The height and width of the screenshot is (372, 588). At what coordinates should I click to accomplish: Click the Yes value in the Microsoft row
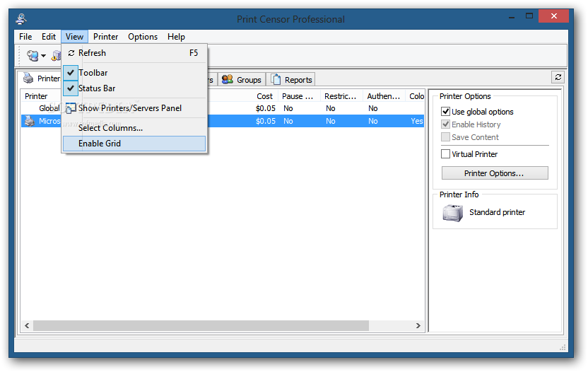tap(417, 121)
